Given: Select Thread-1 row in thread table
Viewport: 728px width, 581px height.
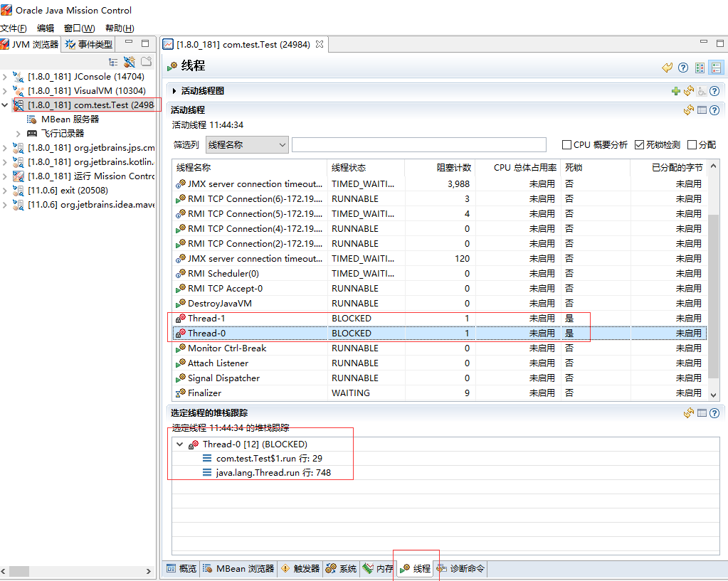Looking at the screenshot, I should click(439, 319).
